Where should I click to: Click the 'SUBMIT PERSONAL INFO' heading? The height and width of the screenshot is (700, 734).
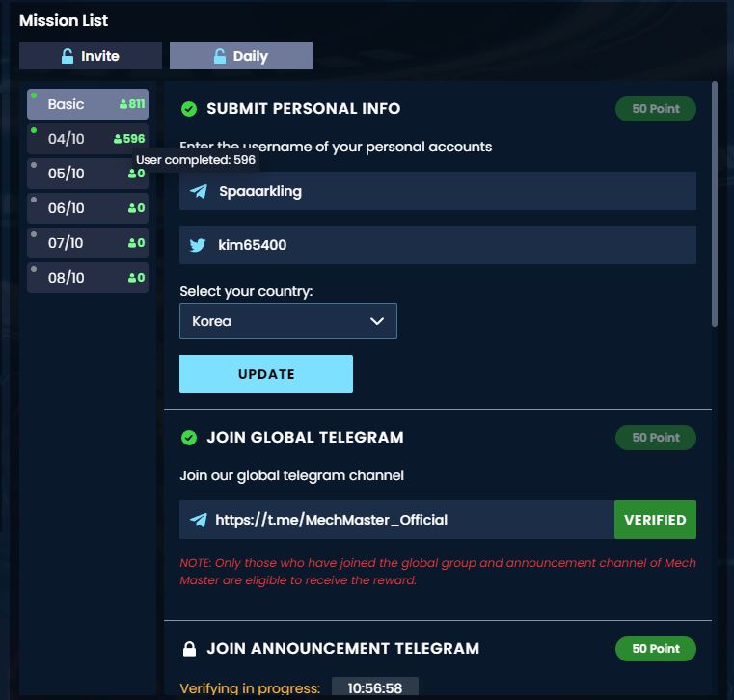[304, 109]
